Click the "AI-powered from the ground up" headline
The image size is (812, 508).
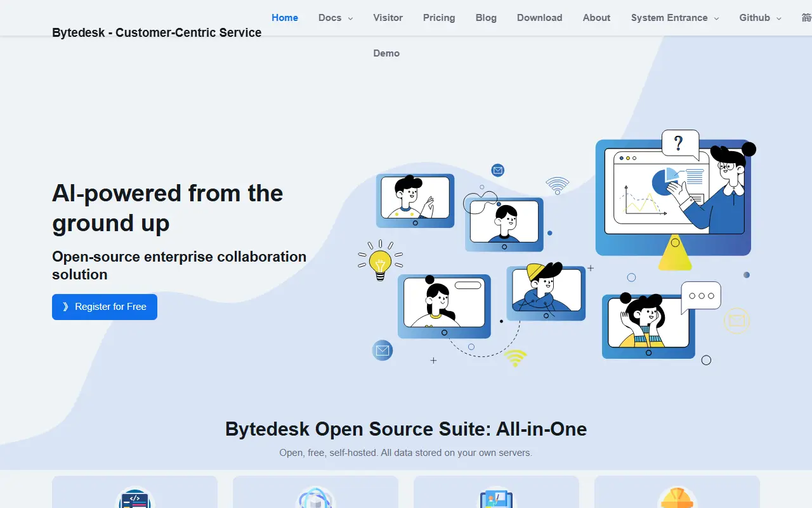pyautogui.click(x=167, y=208)
